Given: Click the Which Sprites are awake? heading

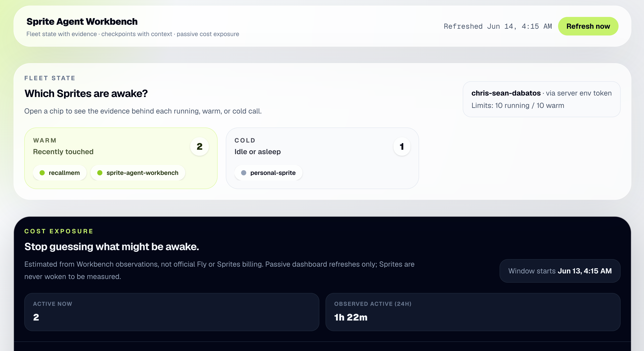Looking at the screenshot, I should click(86, 94).
